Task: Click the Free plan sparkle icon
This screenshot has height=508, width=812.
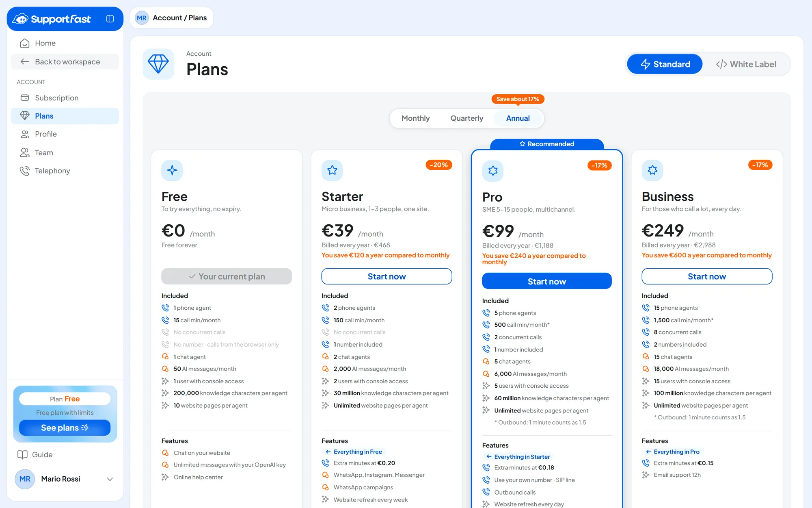Action: pyautogui.click(x=172, y=170)
